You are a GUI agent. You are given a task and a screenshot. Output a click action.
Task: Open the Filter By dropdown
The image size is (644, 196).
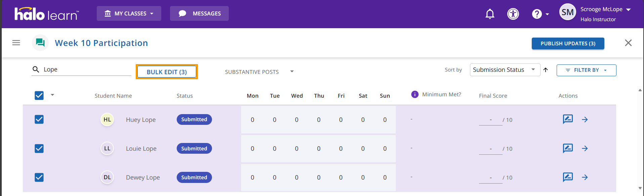586,70
